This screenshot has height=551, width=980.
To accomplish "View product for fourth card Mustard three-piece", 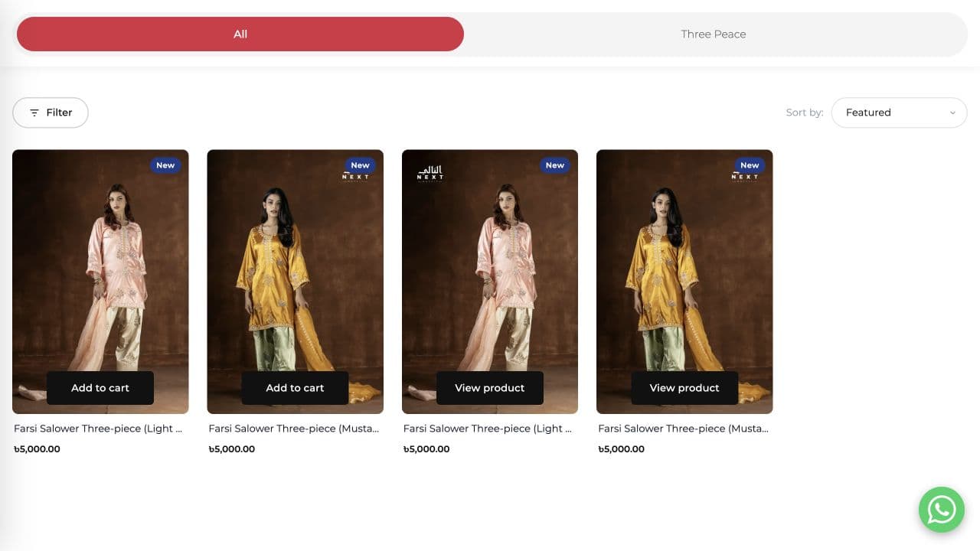I will (684, 388).
